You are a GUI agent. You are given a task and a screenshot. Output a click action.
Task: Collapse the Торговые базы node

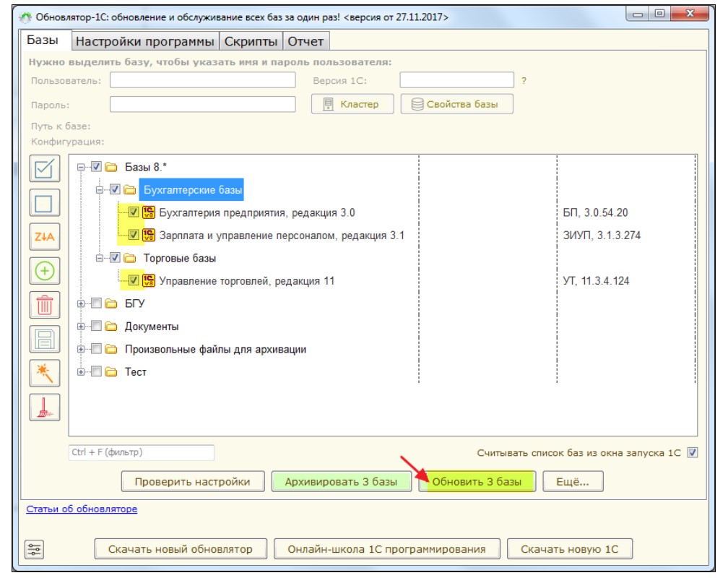tap(100, 258)
